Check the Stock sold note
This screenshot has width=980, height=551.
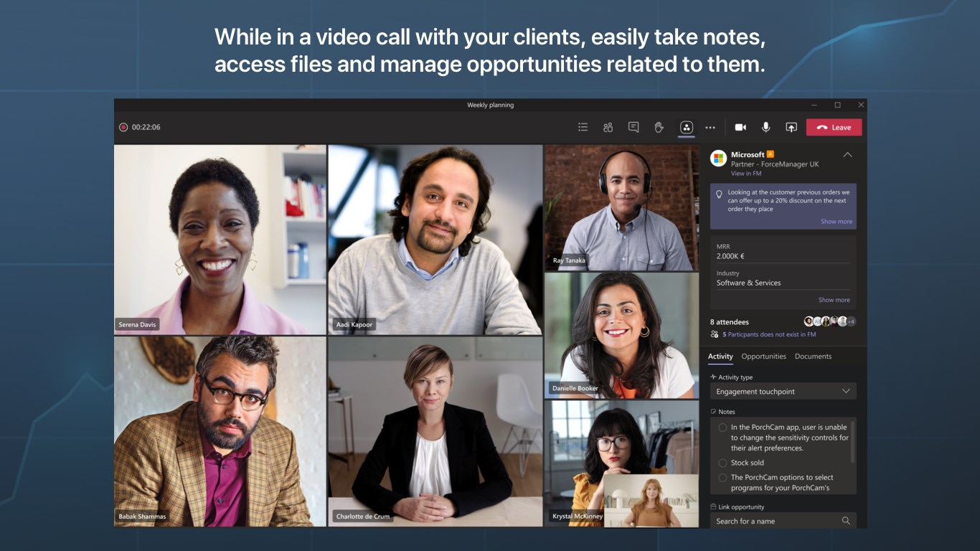coord(722,463)
